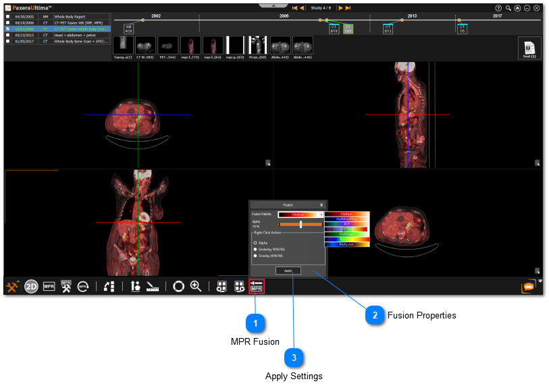Screen dimensions: 549x392
Task: Choose PET palette from the list
Action: pyautogui.click(x=347, y=224)
